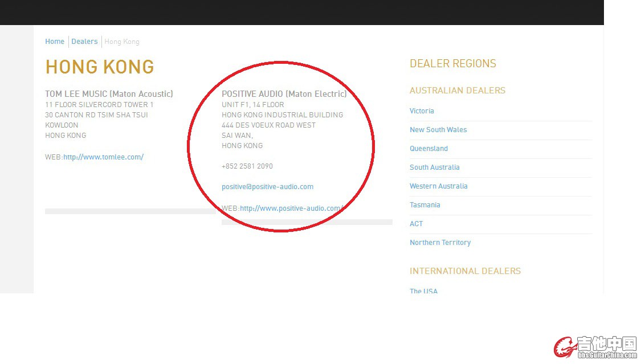The image size is (641, 364).
Task: Choose the ACT dealer region
Action: pyautogui.click(x=416, y=223)
